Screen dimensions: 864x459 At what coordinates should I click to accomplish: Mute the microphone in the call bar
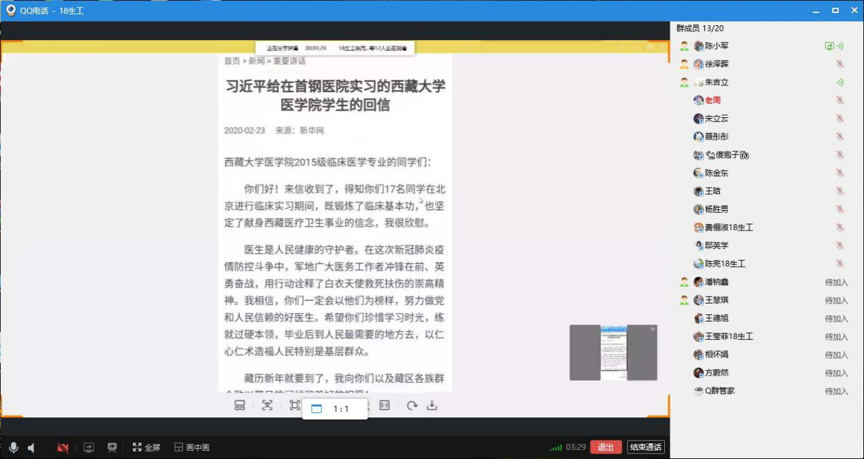13,447
